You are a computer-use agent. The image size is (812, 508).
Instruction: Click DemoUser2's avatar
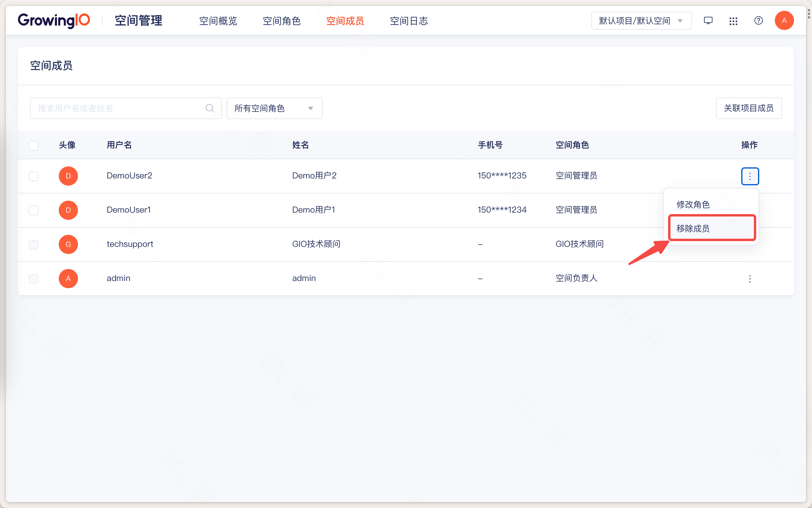[68, 176]
